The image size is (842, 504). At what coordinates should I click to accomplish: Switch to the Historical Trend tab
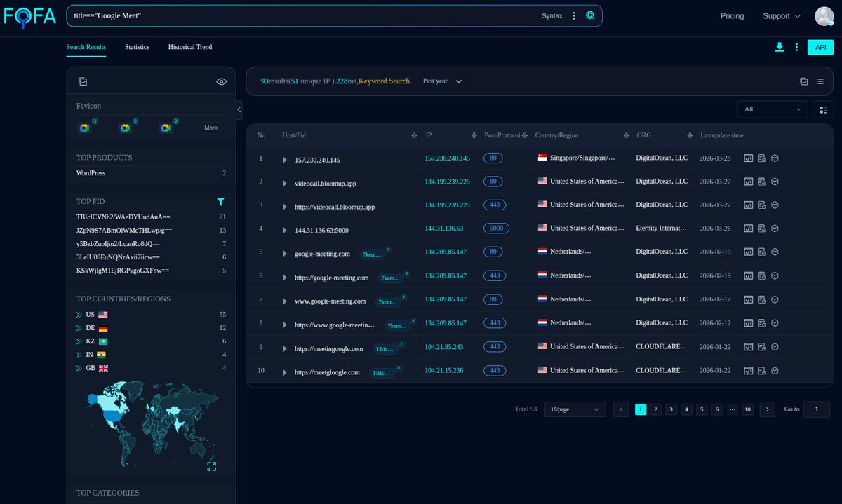tap(190, 47)
